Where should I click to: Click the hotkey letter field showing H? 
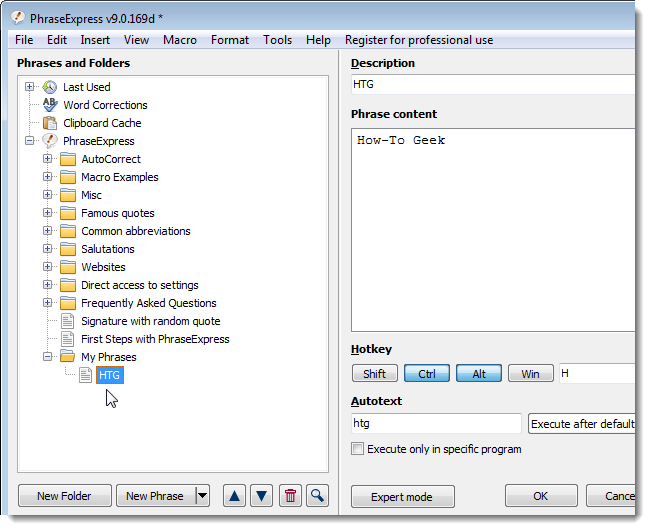point(597,373)
